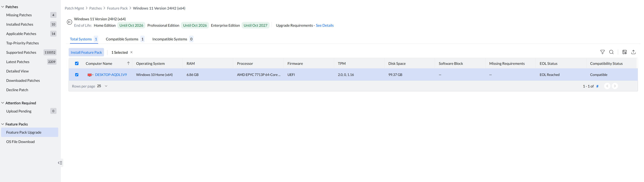Screen dimensions: 644x182
Task: Click the Patch Mgmt breadcrumb
Action: (x=74, y=8)
